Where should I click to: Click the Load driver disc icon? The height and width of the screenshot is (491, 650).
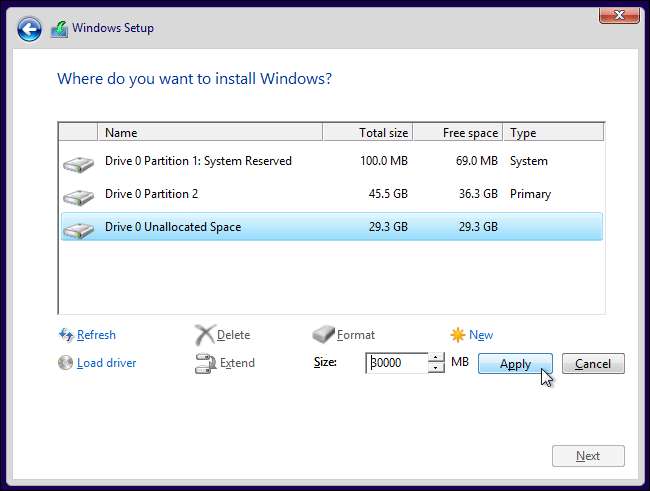pyautogui.click(x=66, y=363)
